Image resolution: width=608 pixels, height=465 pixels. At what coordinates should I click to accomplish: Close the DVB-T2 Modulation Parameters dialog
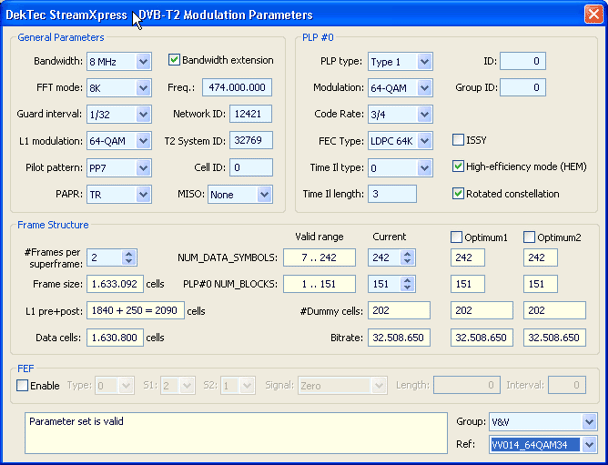tap(593, 14)
